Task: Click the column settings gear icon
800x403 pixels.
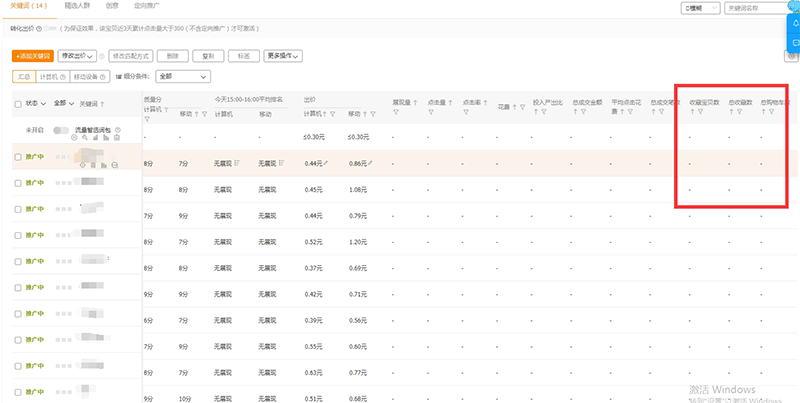Action: coord(792,57)
